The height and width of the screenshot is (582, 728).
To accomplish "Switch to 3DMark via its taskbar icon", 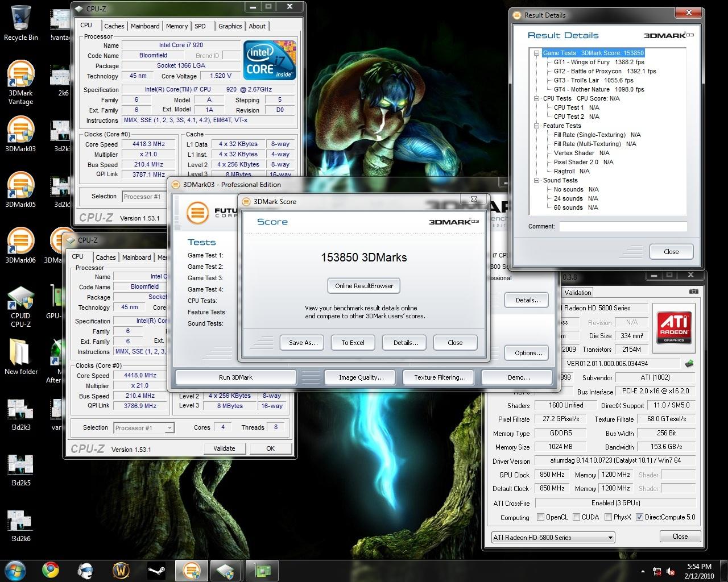I will click(192, 569).
